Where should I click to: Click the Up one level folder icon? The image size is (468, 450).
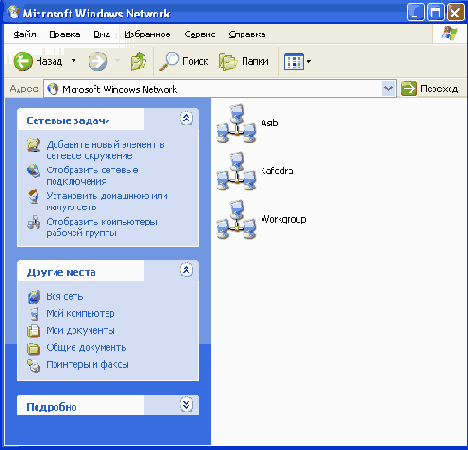pyautogui.click(x=138, y=61)
